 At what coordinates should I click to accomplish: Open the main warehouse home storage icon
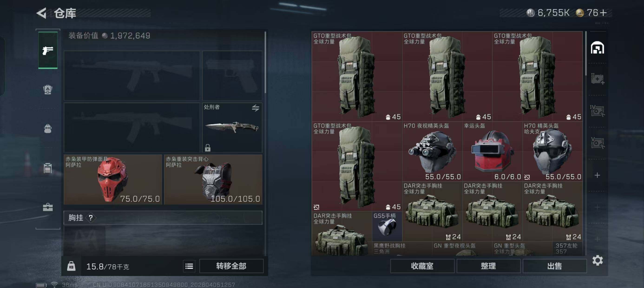[x=597, y=48]
